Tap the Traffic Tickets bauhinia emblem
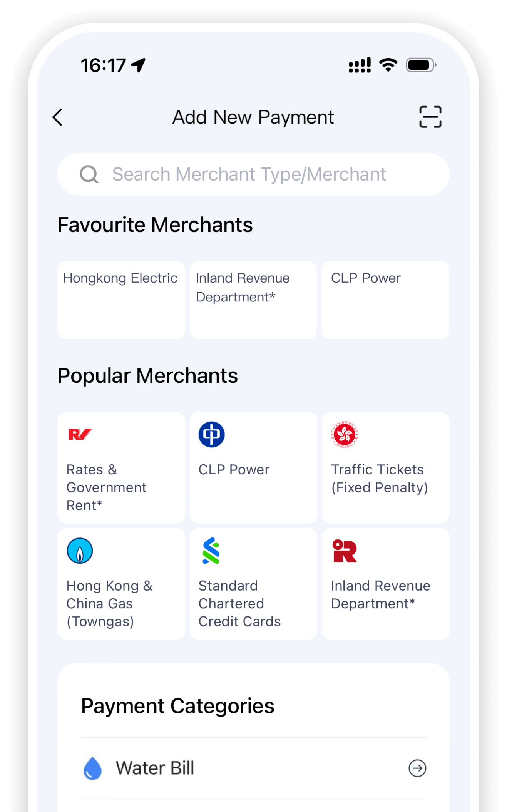 click(345, 434)
